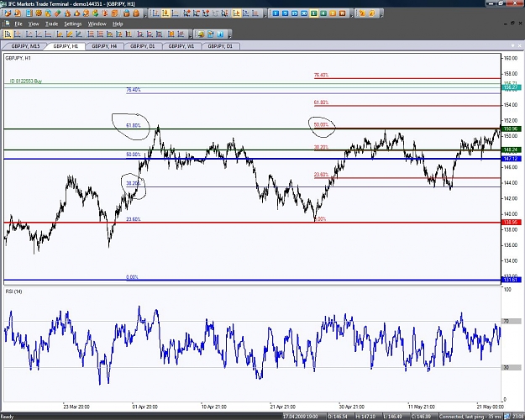This screenshot has height=420, width=525.
Task: Click the blue 23.60% Fibonacci label
Action: (x=134, y=219)
